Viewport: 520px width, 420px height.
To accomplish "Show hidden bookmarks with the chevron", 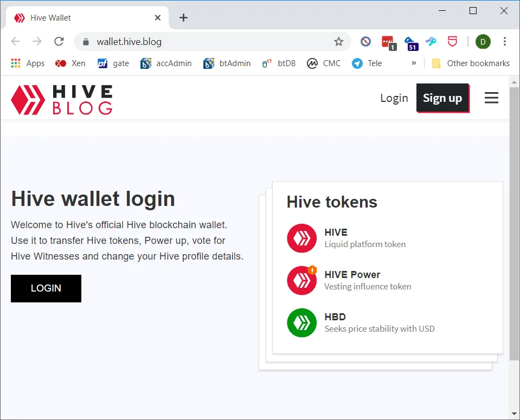I will pyautogui.click(x=414, y=63).
